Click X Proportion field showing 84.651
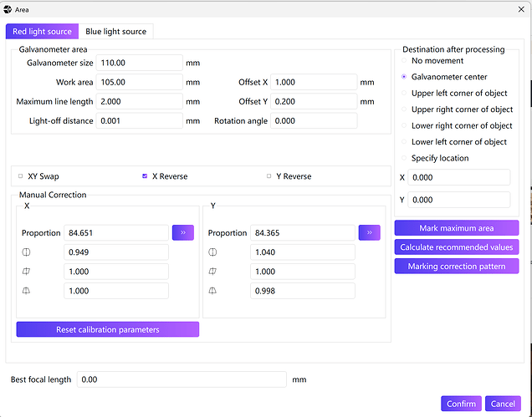 tap(116, 232)
